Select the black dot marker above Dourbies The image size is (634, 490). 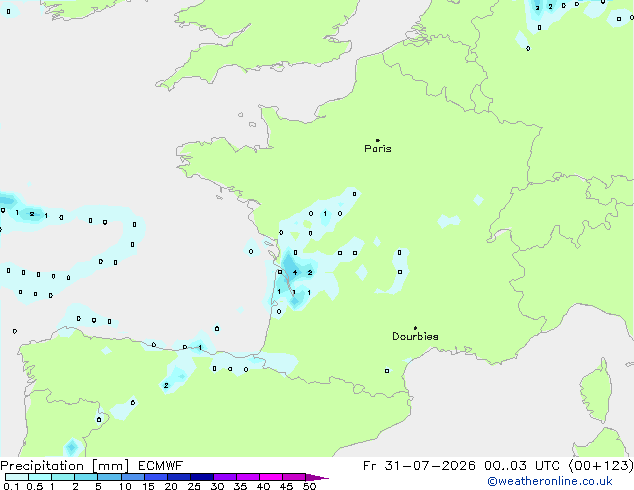415,328
